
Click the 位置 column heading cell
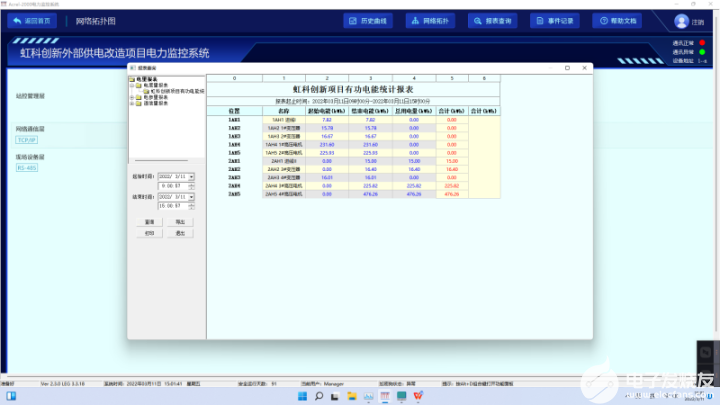(x=234, y=111)
